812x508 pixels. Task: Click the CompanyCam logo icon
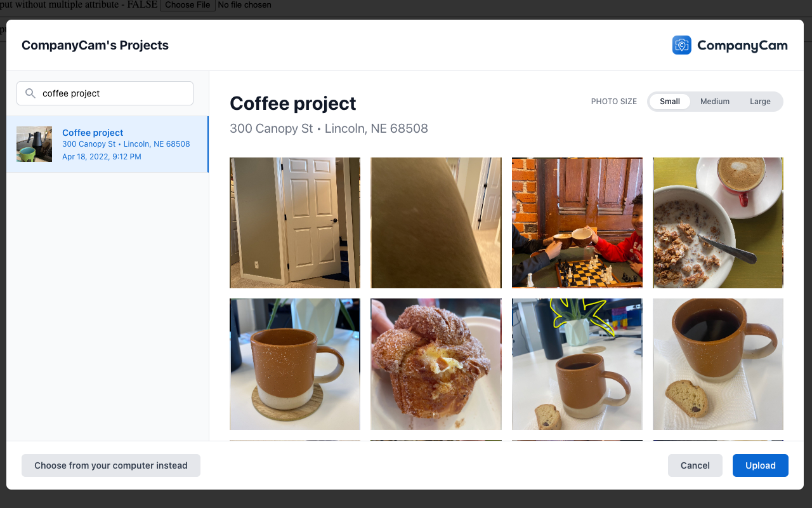pos(681,44)
